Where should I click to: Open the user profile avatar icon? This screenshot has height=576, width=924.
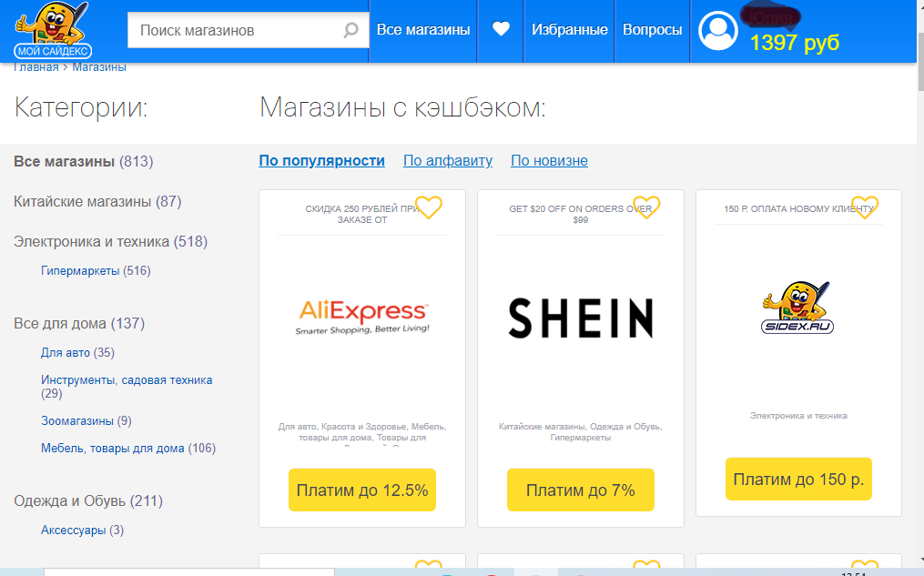pyautogui.click(x=717, y=31)
